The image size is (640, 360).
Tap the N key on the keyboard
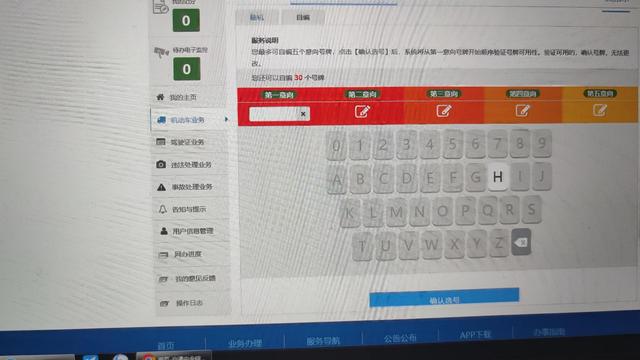coord(419,211)
